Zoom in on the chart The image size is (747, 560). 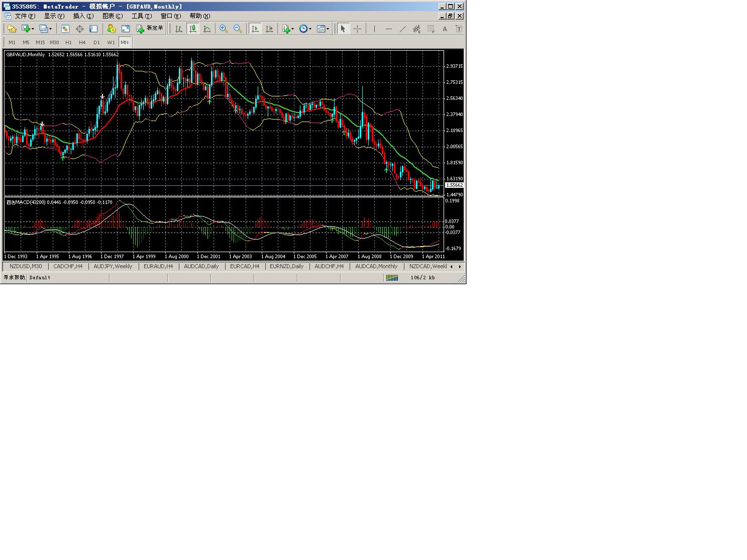click(224, 29)
